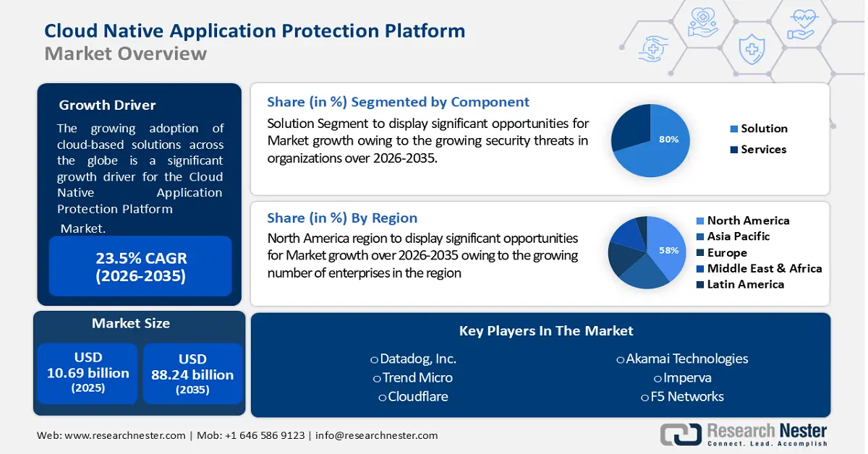
Task: Click the Market Size heading
Action: [x=131, y=323]
